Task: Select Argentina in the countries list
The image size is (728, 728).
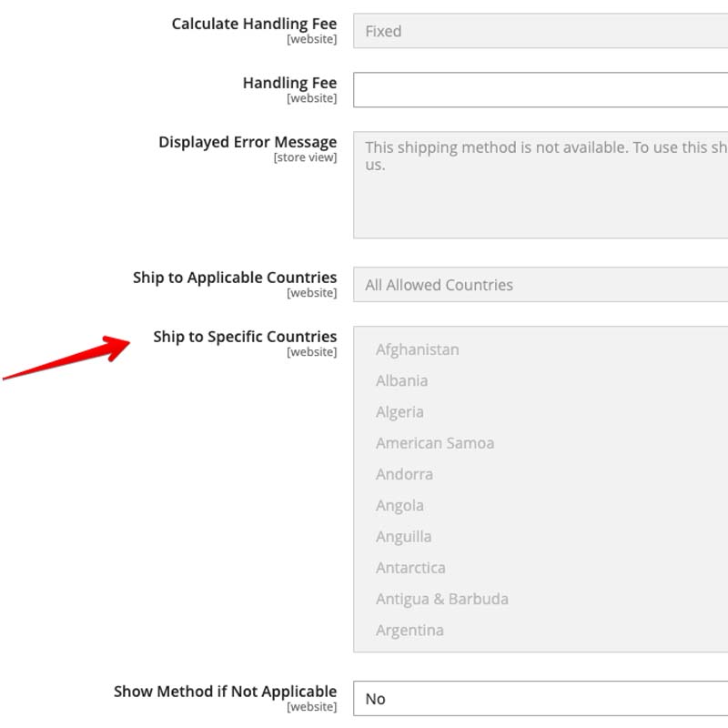Action: pyautogui.click(x=409, y=630)
